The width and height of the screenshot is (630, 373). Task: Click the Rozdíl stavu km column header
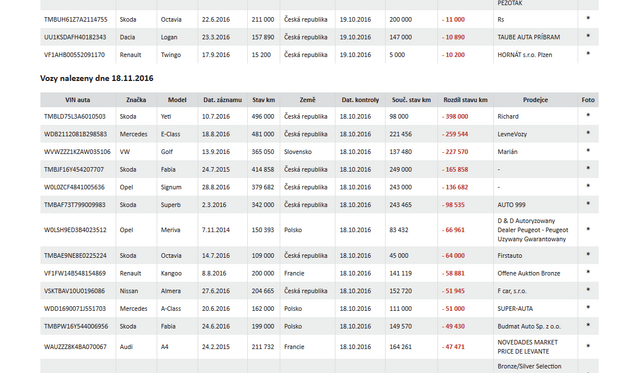465,100
